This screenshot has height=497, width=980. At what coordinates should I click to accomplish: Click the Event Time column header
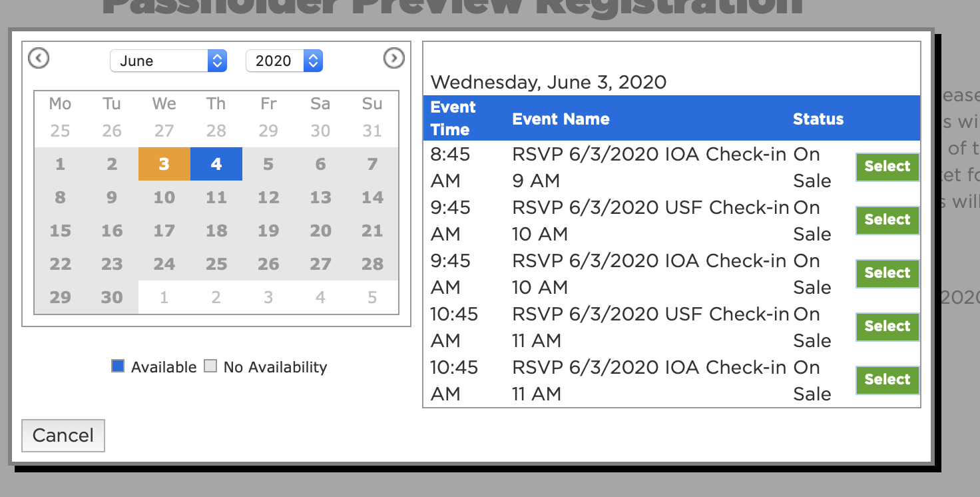pos(453,119)
